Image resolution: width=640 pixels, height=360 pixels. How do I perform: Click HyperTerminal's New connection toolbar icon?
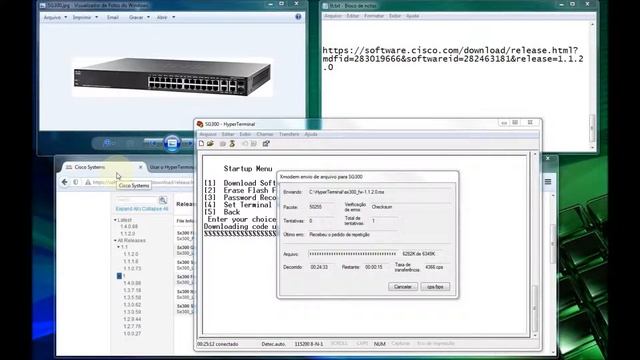coord(201,144)
